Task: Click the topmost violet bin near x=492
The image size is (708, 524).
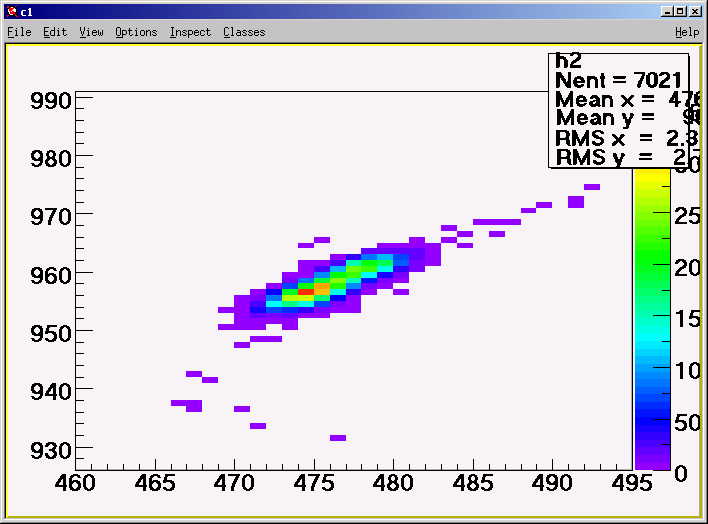Action: pyautogui.click(x=592, y=187)
